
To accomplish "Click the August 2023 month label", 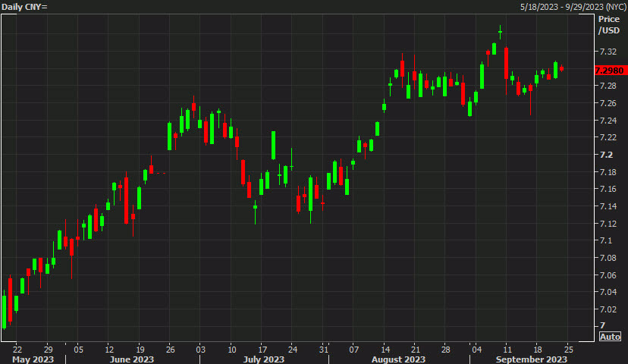I will coord(398,359).
